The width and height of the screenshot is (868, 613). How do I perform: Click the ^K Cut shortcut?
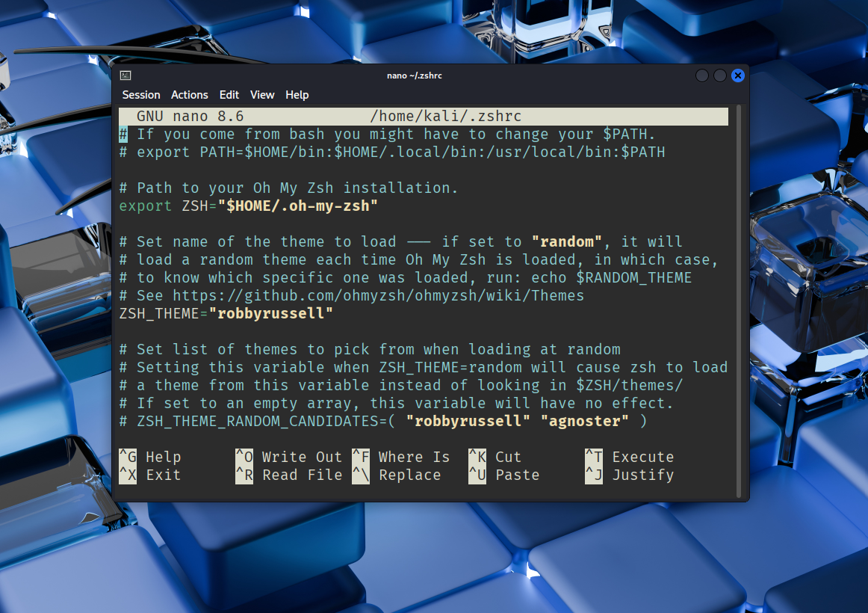point(495,457)
